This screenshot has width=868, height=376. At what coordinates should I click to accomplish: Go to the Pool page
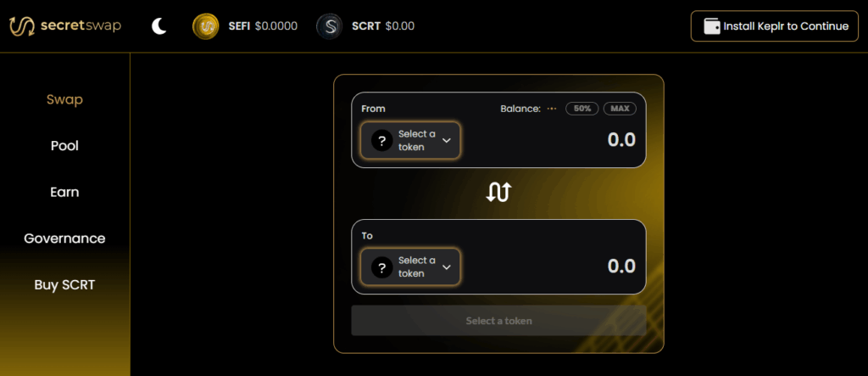(64, 146)
